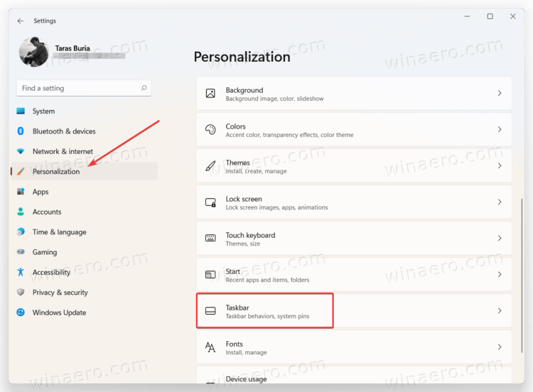Screen dimensions: 533x392
Task: Expand Taskbar chevron arrow
Action: 500,311
